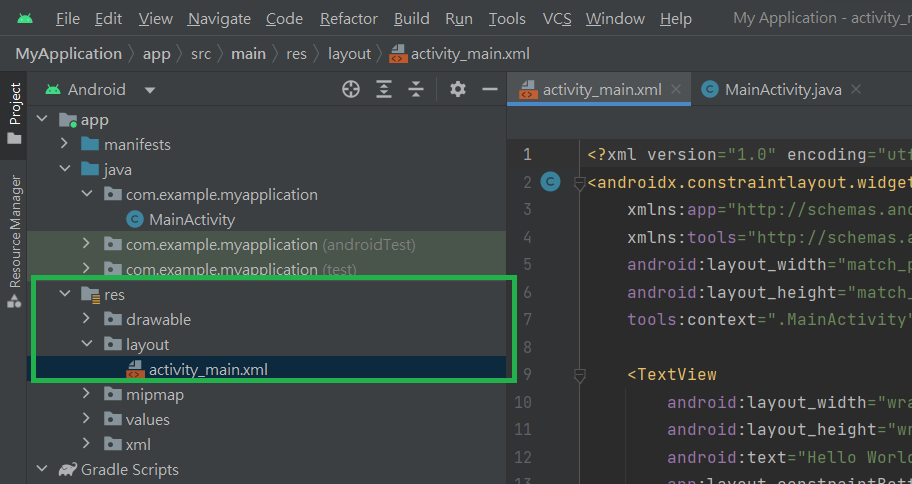
Task: Expand the androidTest package
Action: click(x=87, y=243)
